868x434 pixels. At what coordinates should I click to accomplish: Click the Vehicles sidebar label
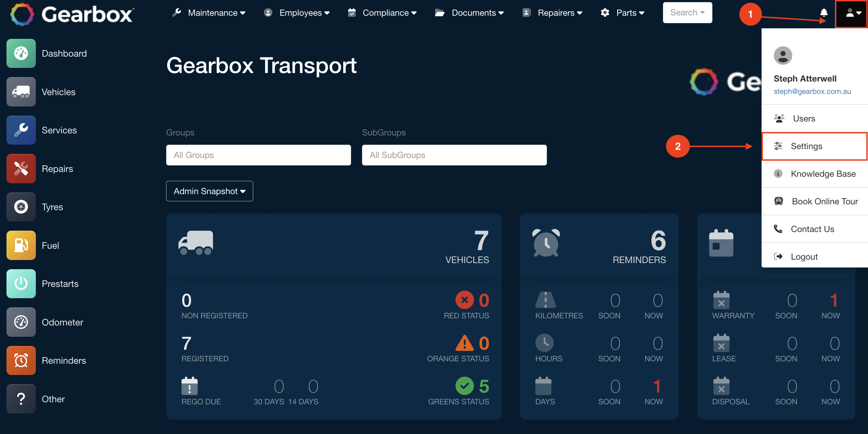click(59, 92)
